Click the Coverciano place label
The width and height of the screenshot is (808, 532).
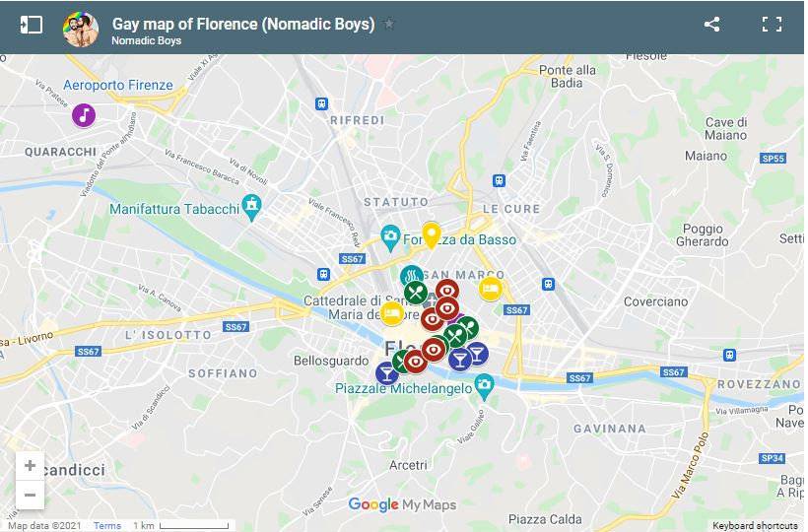point(655,301)
